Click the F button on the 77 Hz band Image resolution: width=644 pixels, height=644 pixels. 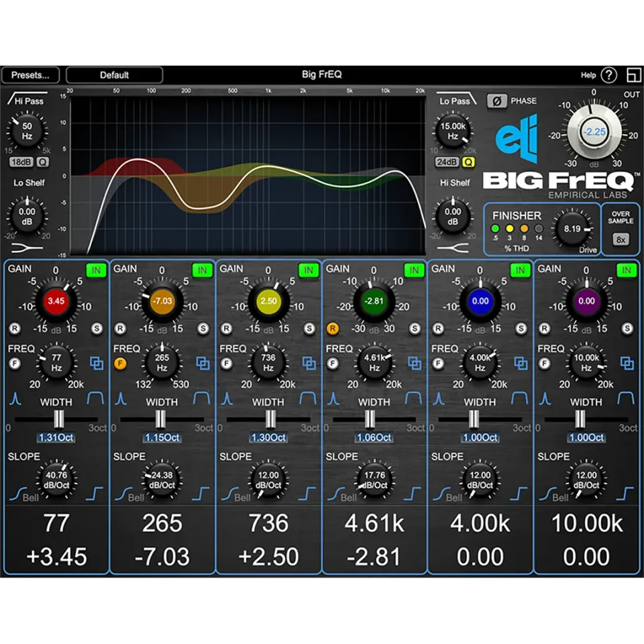pos(15,364)
